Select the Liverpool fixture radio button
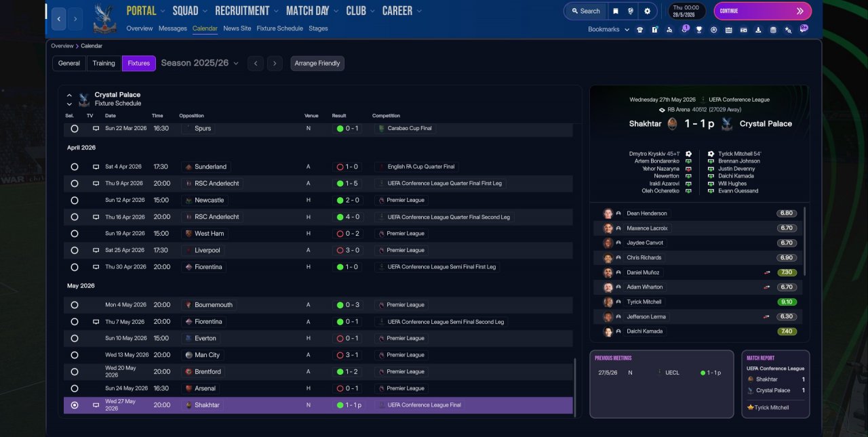This screenshot has width=868, height=437. coord(75,251)
